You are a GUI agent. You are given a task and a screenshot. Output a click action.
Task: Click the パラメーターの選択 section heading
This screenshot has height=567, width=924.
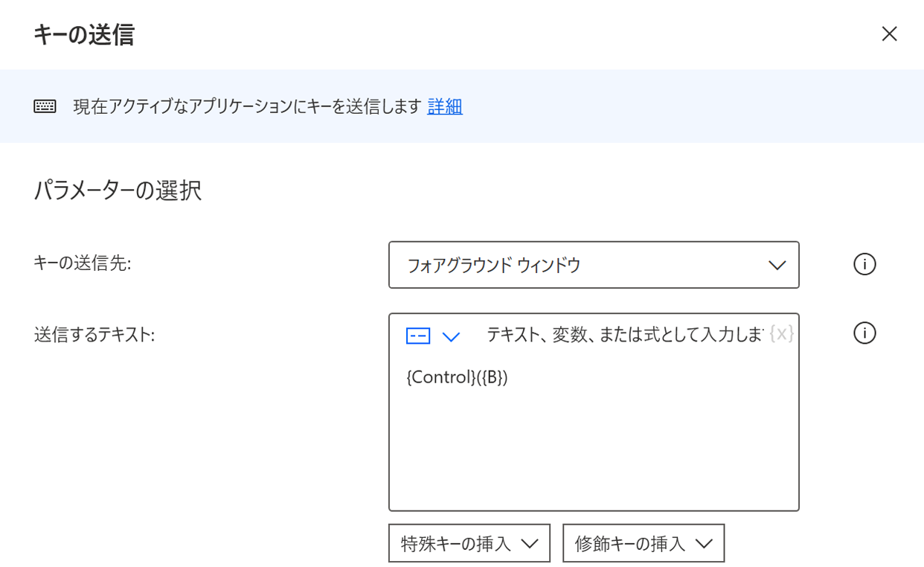click(118, 190)
